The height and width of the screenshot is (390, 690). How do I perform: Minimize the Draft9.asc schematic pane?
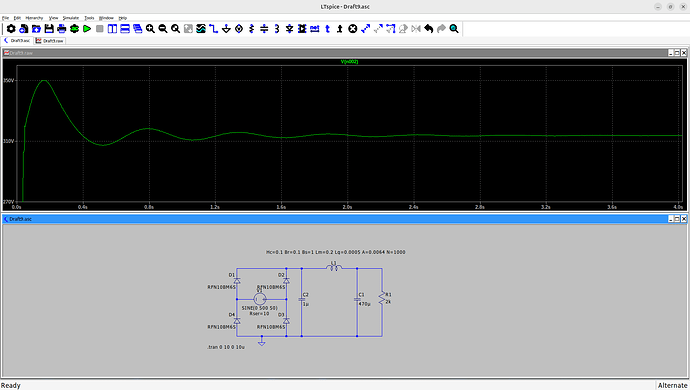pos(671,219)
